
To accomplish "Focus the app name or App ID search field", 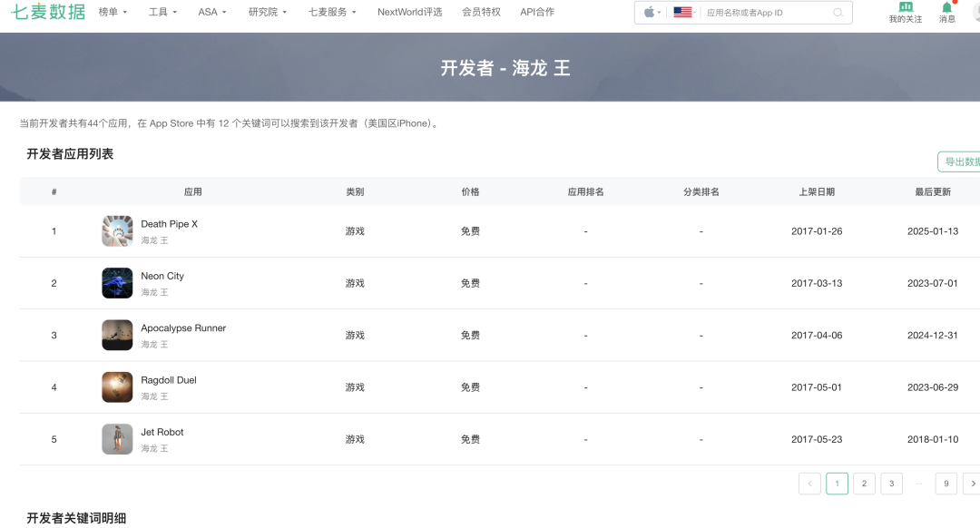I will point(767,13).
